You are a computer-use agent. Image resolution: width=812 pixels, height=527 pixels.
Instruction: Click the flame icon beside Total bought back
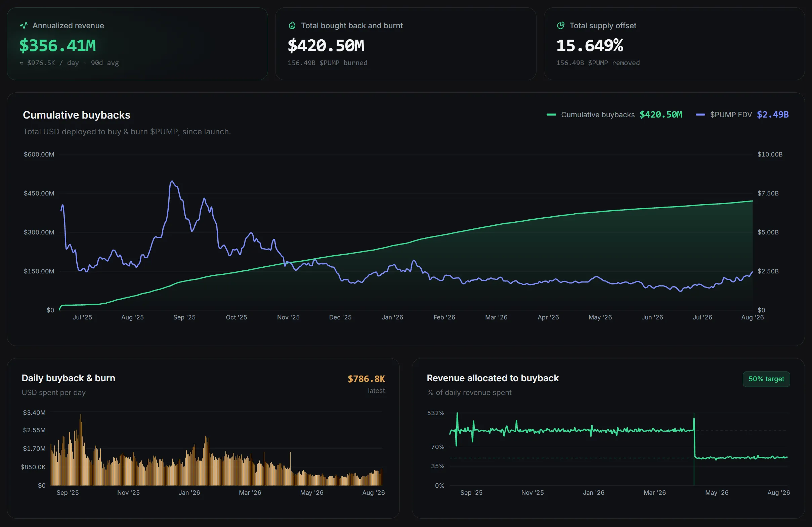pyautogui.click(x=292, y=26)
